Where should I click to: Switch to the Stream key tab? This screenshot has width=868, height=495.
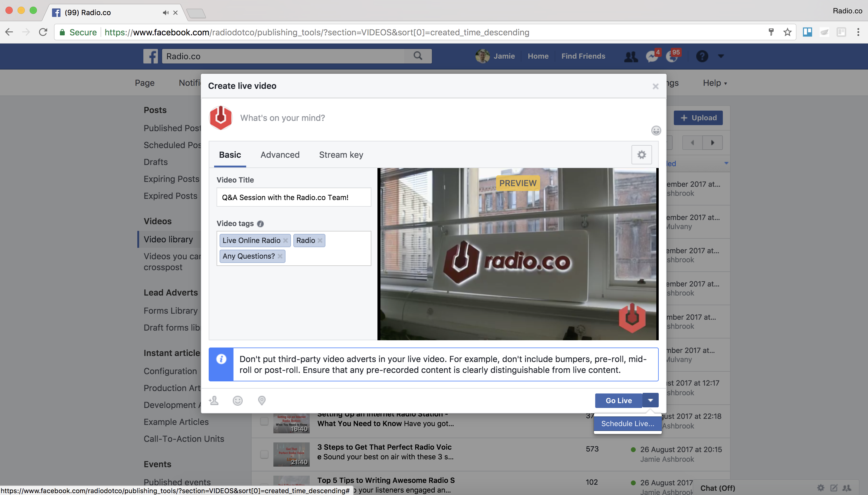(x=341, y=154)
